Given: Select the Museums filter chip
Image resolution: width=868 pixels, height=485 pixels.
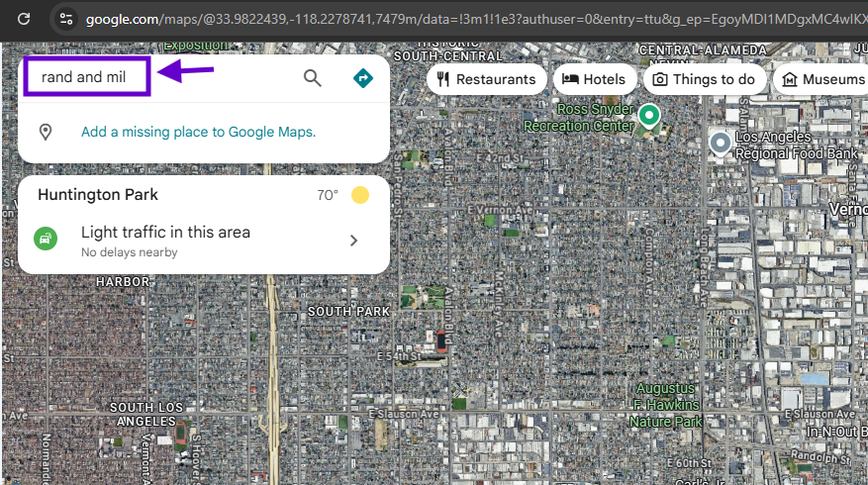Looking at the screenshot, I should 821,79.
